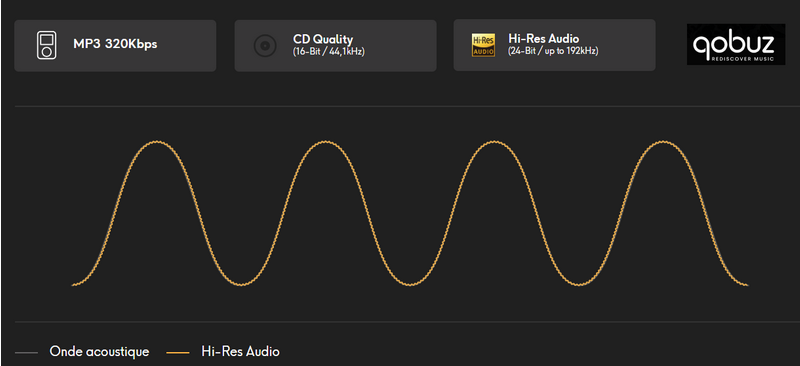The width and height of the screenshot is (800, 366).
Task: Select the MP3 320Kbps quality tab
Action: [115, 45]
